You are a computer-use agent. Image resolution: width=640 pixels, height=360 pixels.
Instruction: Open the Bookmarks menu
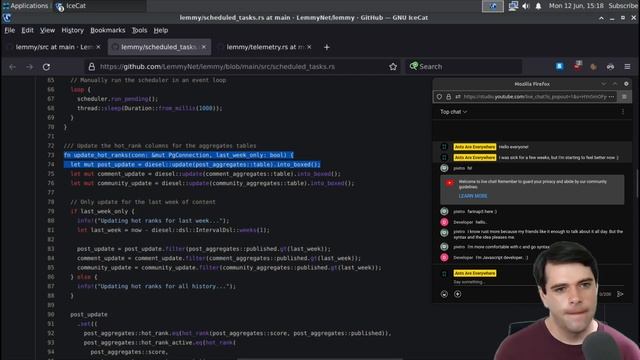pos(108,30)
